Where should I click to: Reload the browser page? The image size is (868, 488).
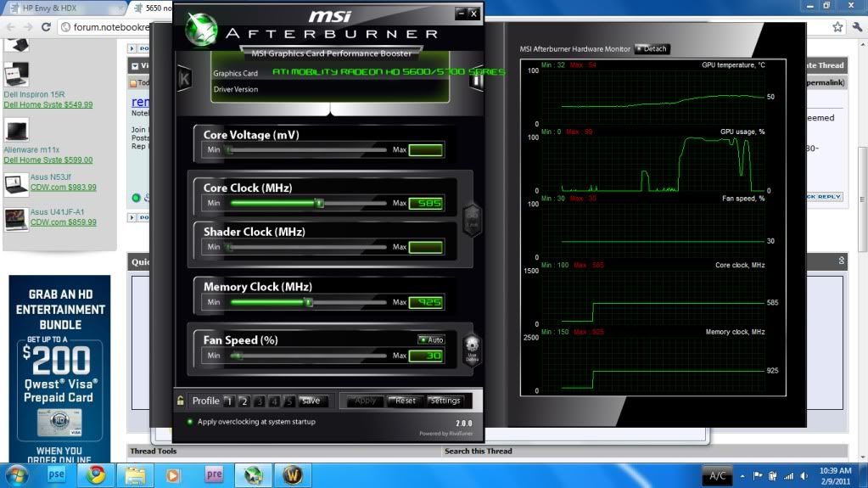pos(46,26)
